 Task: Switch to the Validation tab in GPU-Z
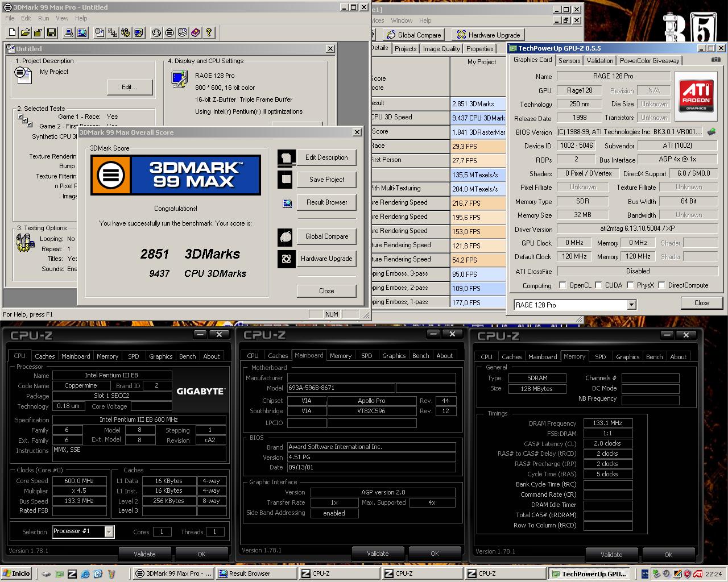coord(600,60)
